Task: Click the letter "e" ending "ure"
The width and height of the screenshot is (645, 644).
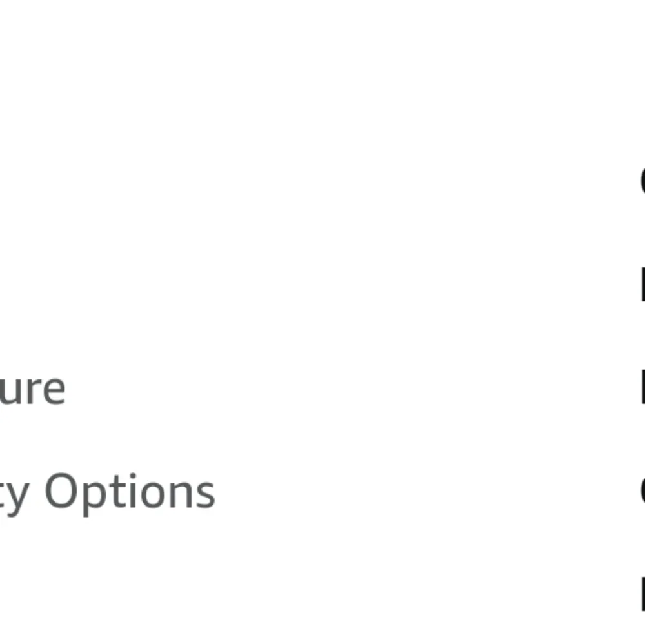Action: click(54, 390)
